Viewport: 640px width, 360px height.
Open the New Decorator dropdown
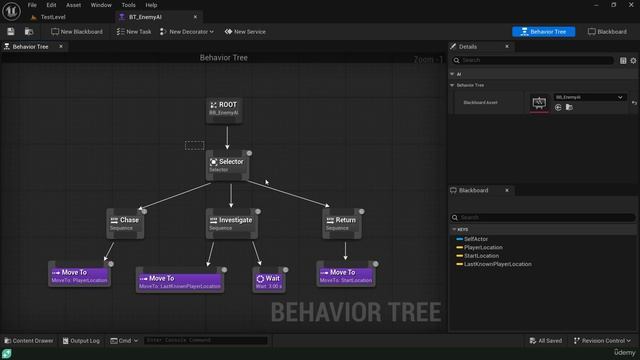click(187, 31)
